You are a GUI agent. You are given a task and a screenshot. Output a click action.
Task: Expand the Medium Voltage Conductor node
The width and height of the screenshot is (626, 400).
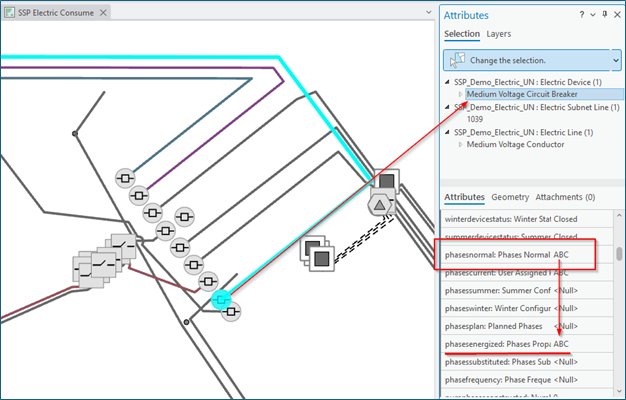point(460,144)
